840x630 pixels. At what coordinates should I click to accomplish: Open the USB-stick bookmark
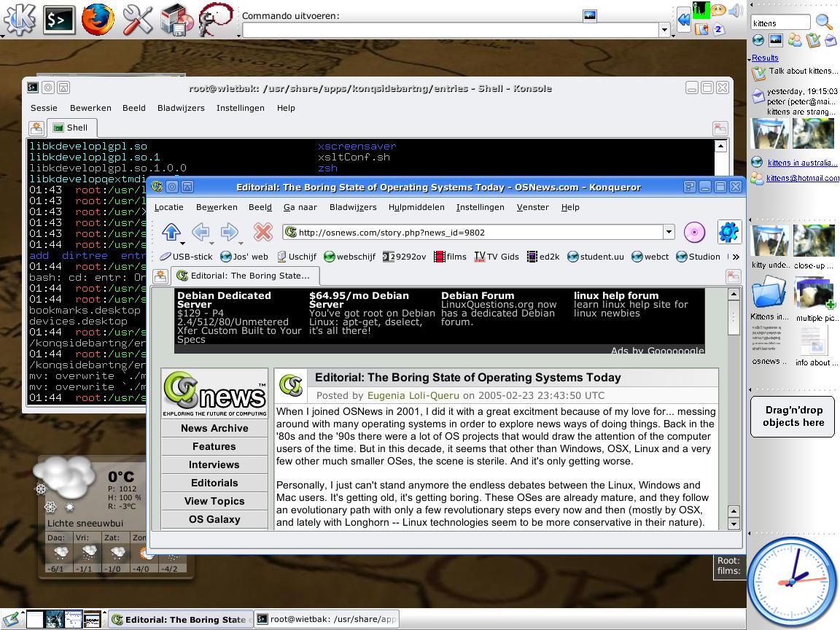pyautogui.click(x=186, y=257)
